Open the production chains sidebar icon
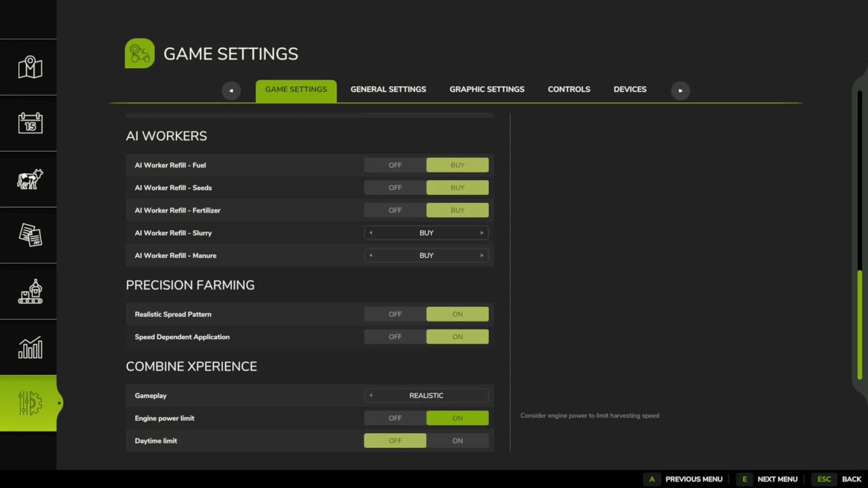The width and height of the screenshot is (868, 488). click(x=29, y=291)
